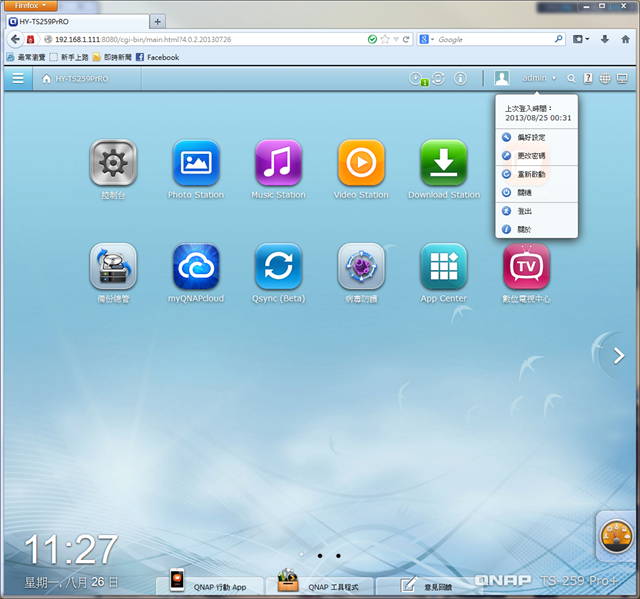Open Video Station app

pos(361,162)
